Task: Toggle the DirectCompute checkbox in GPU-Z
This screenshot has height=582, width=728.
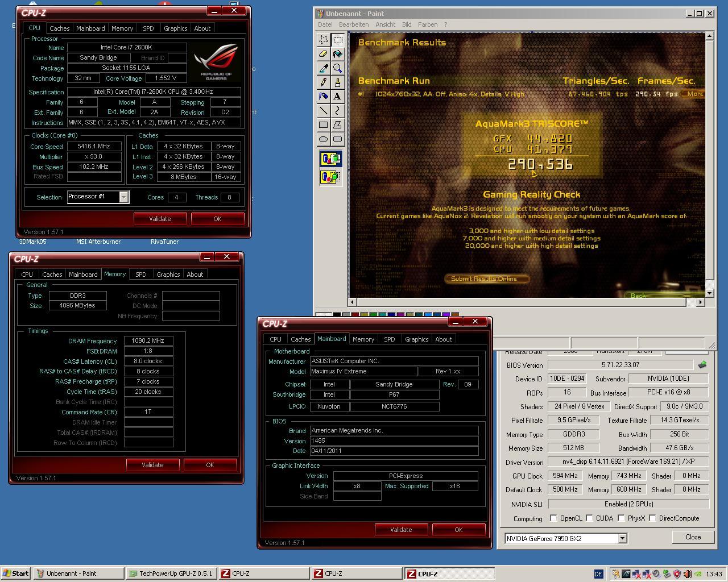Action: [x=652, y=518]
